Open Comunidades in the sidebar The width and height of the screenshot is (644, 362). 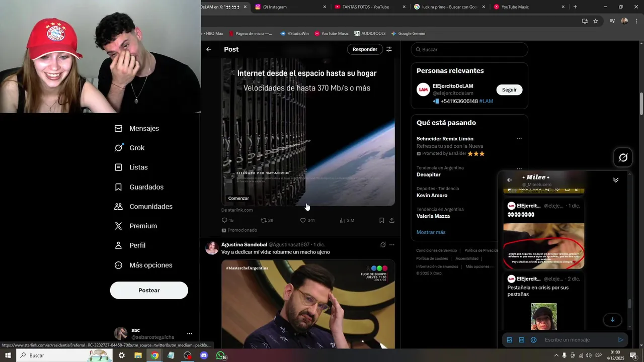143,207
